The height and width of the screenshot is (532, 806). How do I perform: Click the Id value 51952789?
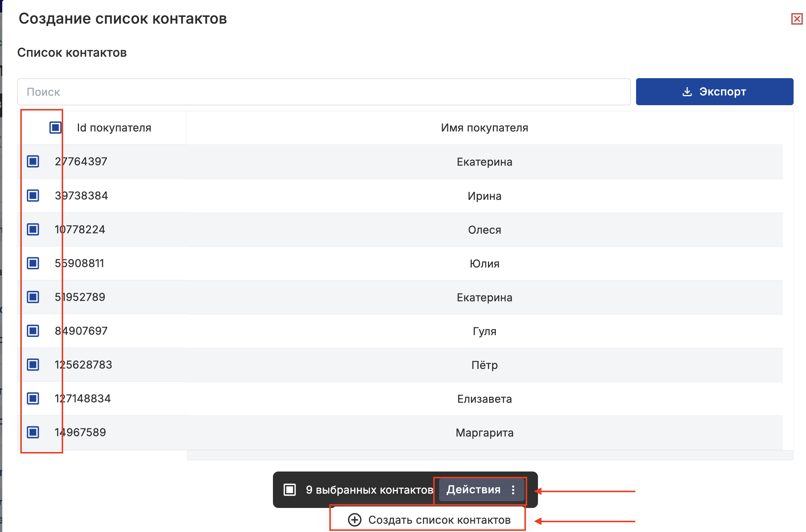(x=80, y=297)
